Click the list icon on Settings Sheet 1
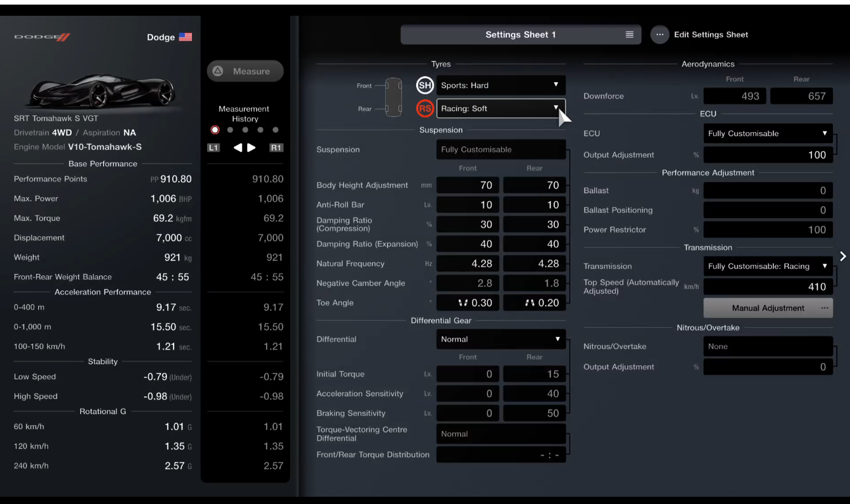This screenshot has width=850, height=504. click(629, 35)
